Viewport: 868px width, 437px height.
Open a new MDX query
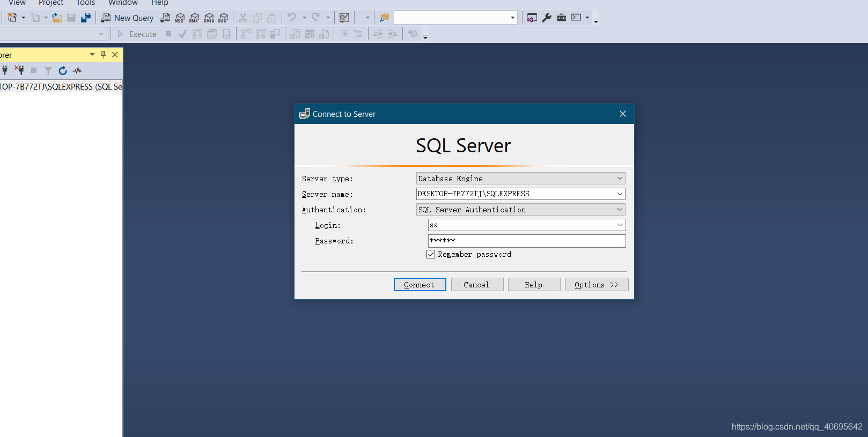tap(180, 18)
